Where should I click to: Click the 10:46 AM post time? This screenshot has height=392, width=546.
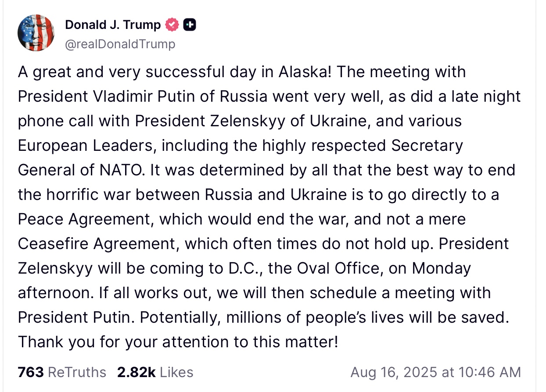[489, 372]
